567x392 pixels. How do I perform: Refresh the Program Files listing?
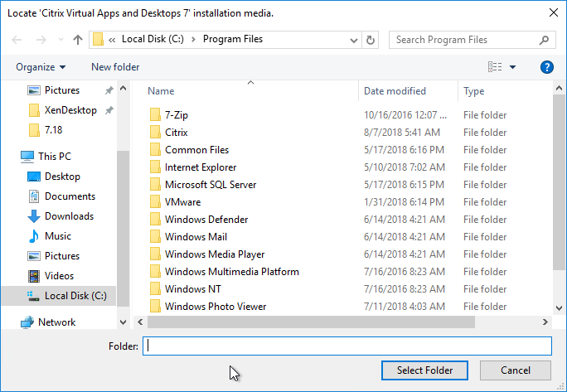(371, 40)
